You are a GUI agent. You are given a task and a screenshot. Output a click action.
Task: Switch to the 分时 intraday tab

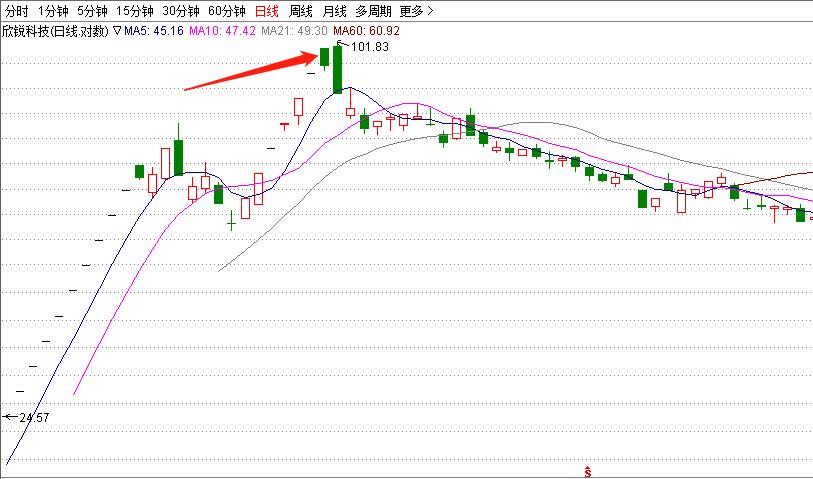pyautogui.click(x=17, y=11)
